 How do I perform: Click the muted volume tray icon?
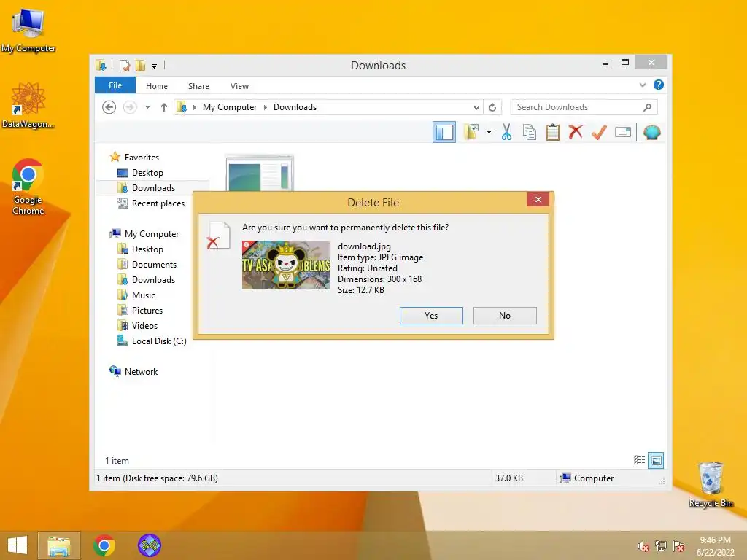643,546
